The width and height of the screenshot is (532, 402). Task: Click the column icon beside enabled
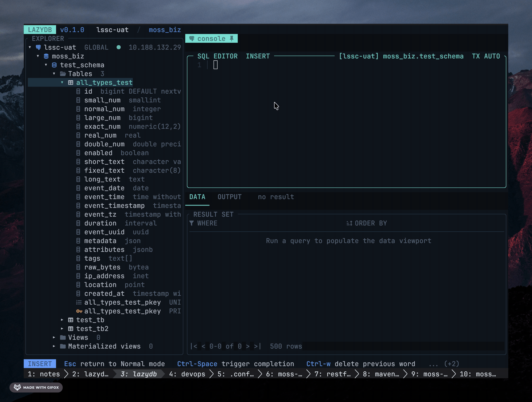pos(78,153)
